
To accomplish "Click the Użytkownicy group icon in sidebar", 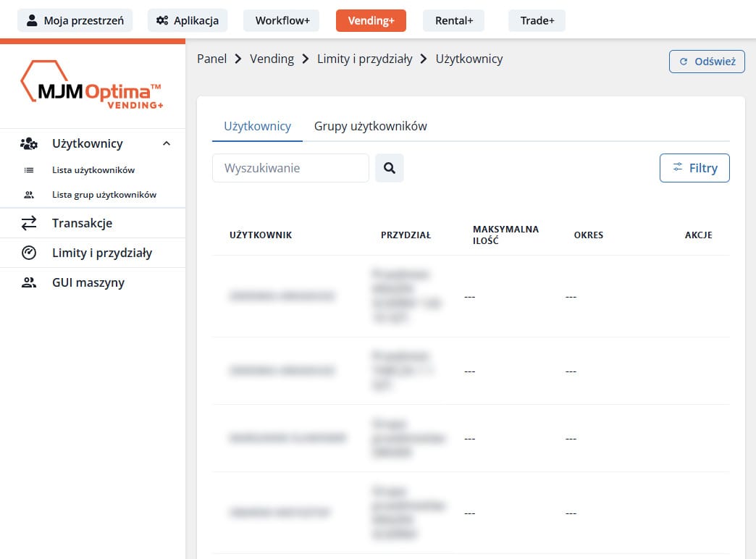I will coord(29,143).
